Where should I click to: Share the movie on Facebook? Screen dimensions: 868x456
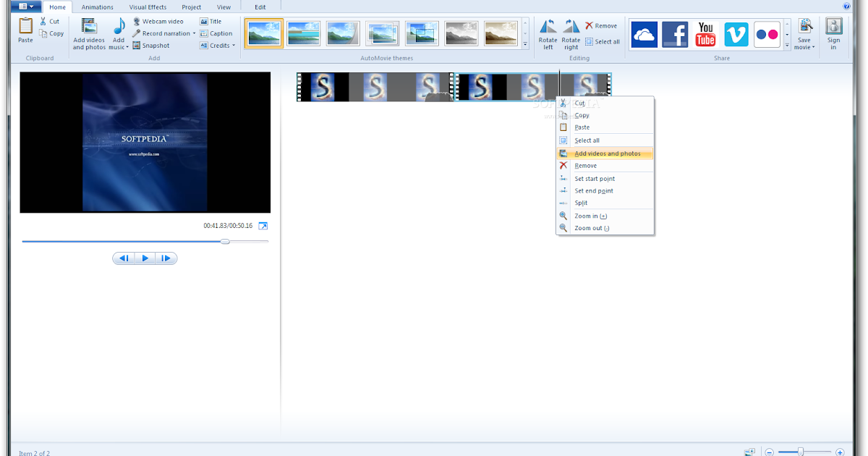[x=675, y=34]
